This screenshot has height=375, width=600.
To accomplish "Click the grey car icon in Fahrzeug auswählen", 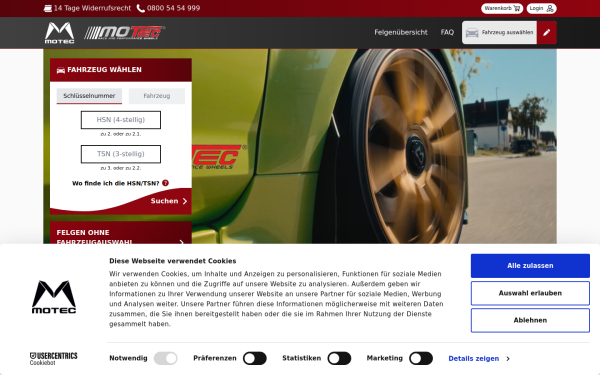I will pos(472,33).
